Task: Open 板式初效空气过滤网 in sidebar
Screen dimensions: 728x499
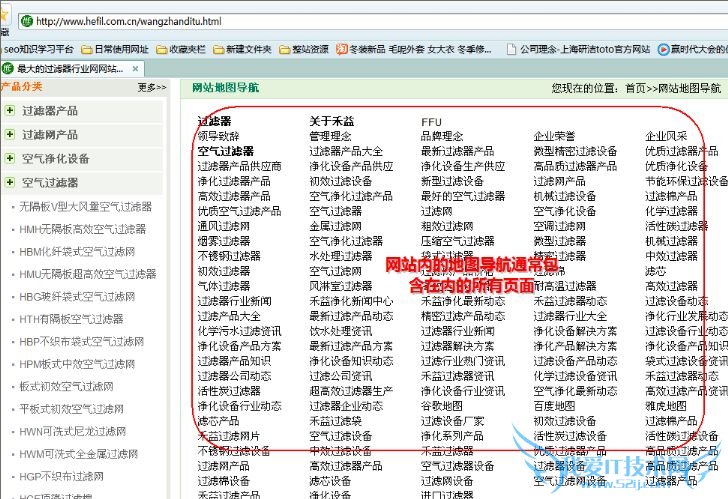Action: (66, 386)
